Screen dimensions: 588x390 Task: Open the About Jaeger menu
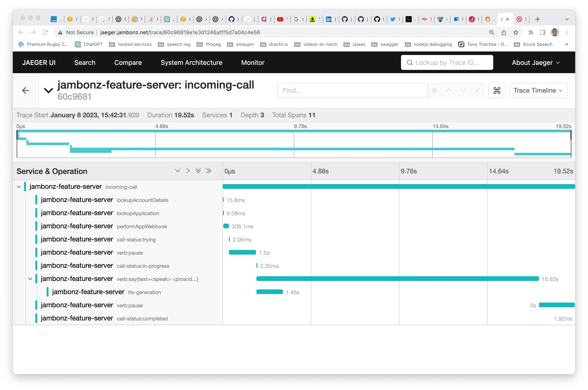pos(535,62)
